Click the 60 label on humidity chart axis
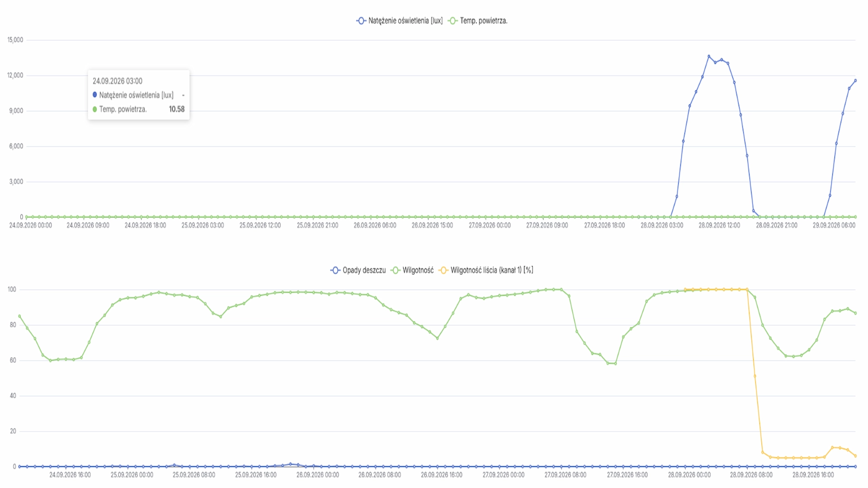Viewport: 868px width, 488px height. (13, 360)
